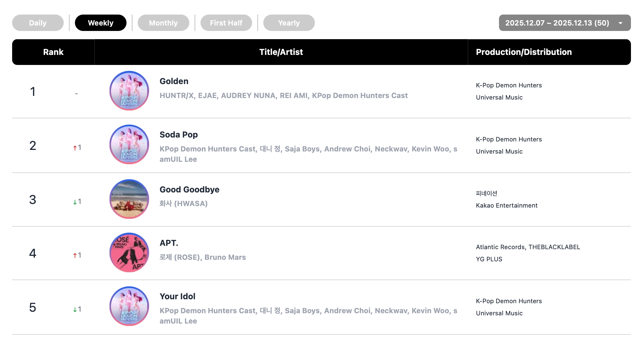
Task: Click the green down arrow beside rank 3
Action: pyautogui.click(x=75, y=202)
